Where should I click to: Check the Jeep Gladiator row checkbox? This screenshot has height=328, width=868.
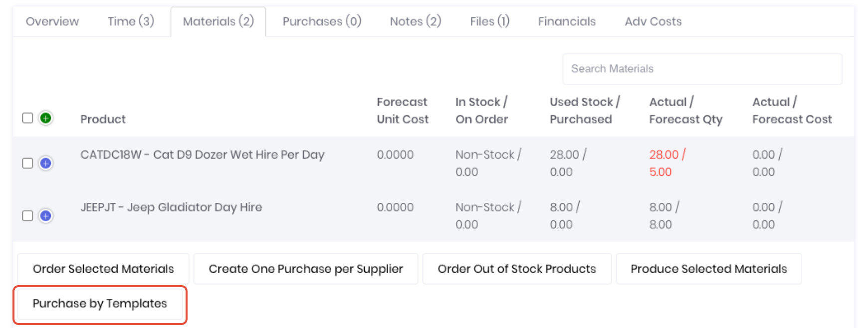(27, 216)
